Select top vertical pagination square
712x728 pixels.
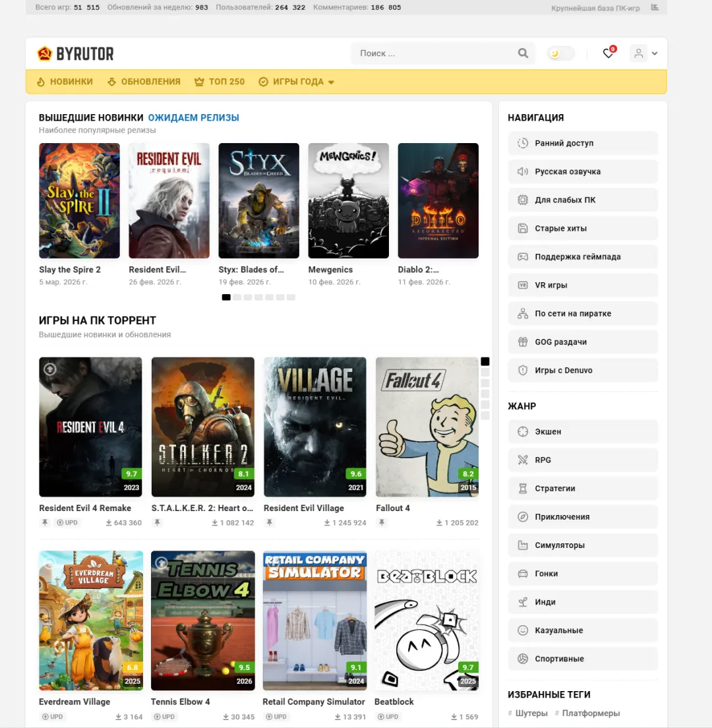tap(485, 361)
